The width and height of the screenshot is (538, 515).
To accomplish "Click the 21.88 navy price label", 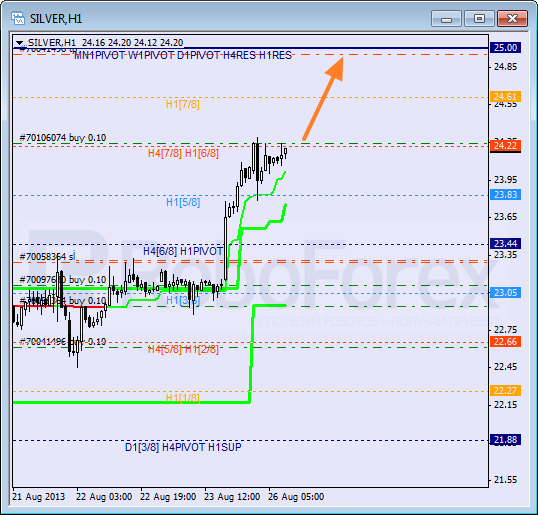I will click(505, 440).
